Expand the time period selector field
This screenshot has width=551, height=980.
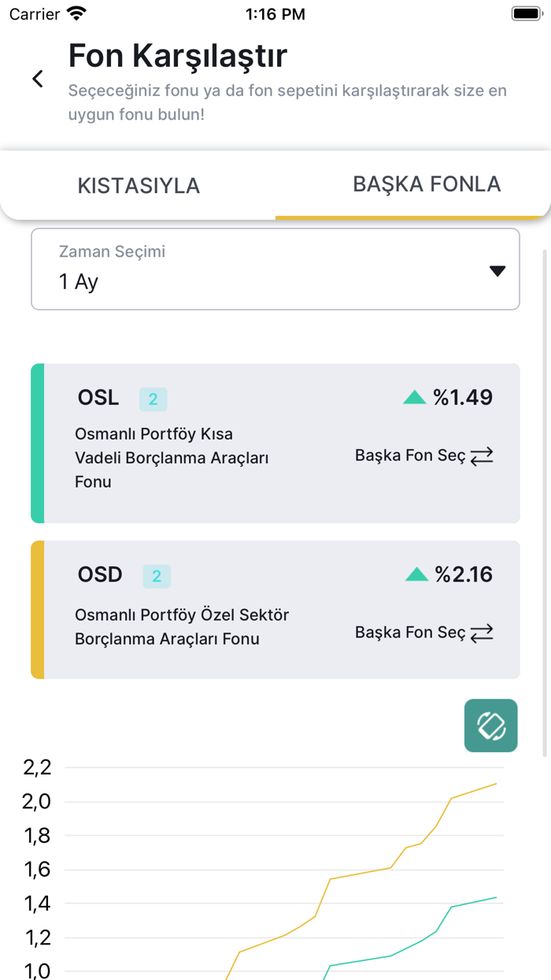[x=275, y=268]
